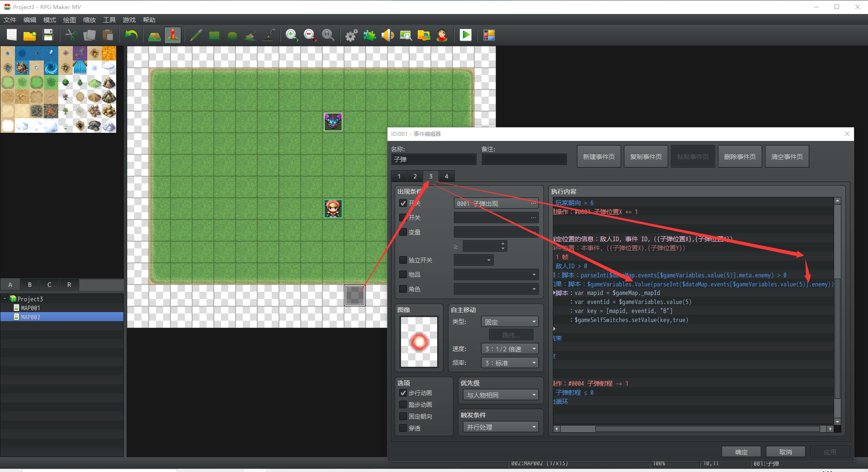
Task: Cancel the event editor with 取消
Action: pos(786,452)
